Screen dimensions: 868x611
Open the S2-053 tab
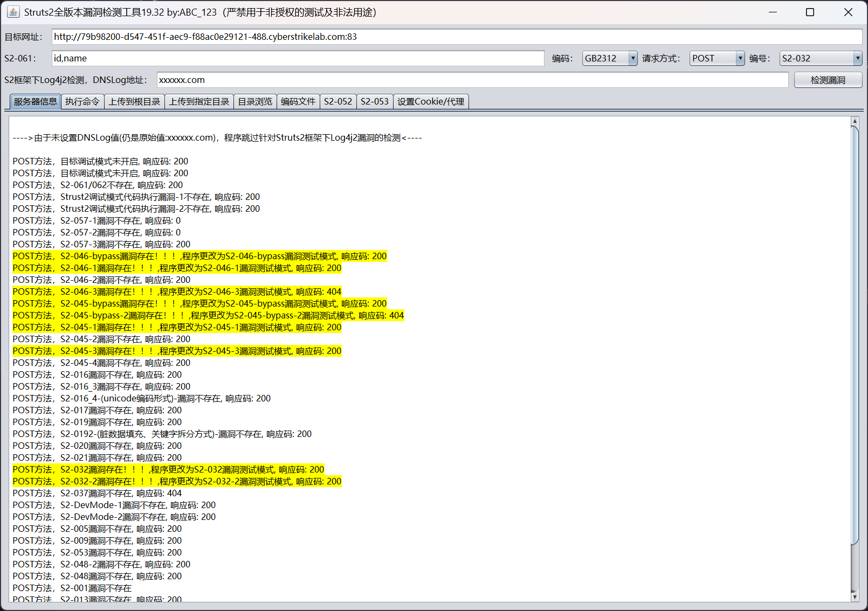click(x=375, y=101)
